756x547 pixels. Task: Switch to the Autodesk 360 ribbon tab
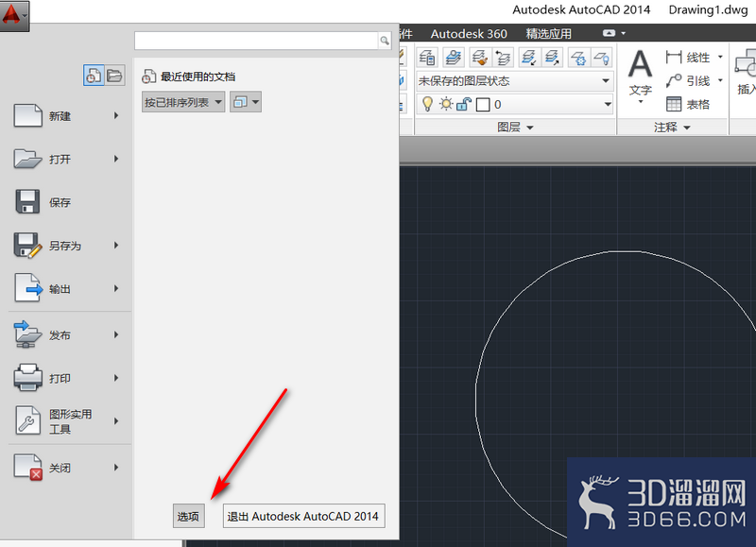point(469,34)
